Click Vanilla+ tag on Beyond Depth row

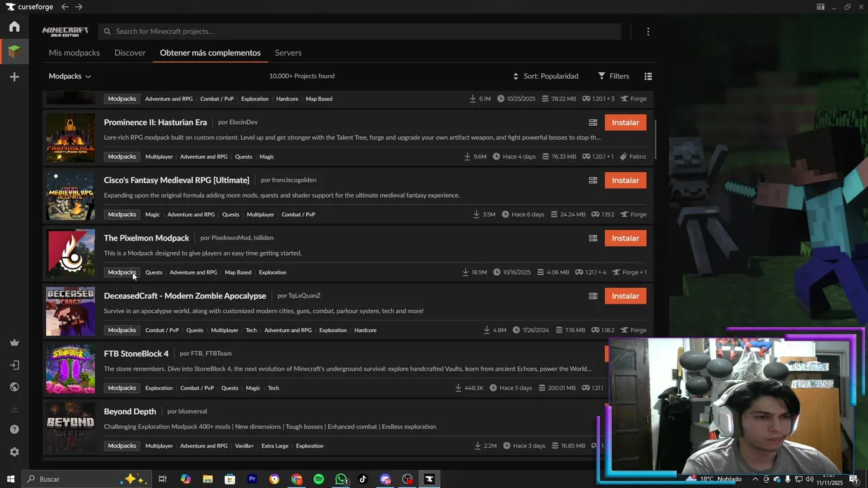pyautogui.click(x=244, y=446)
